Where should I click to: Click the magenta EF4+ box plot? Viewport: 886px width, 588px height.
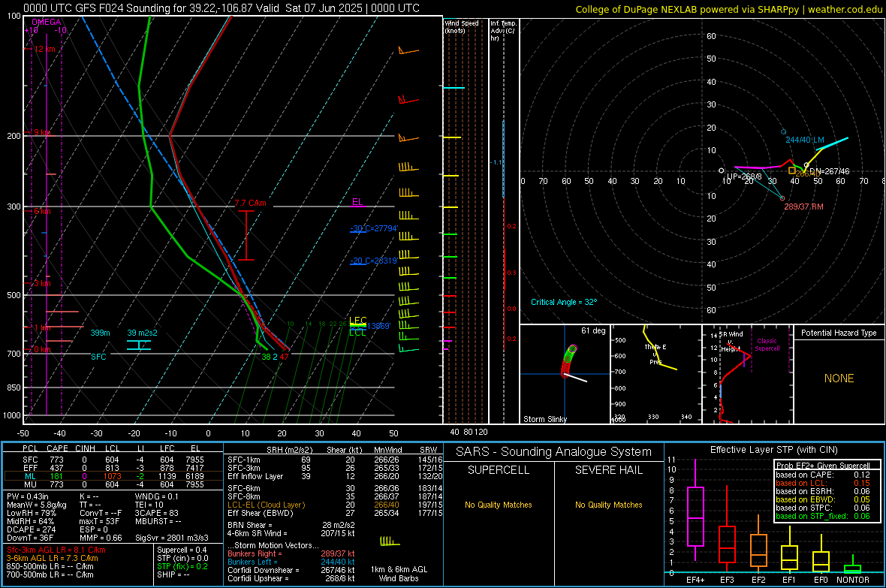695,510
